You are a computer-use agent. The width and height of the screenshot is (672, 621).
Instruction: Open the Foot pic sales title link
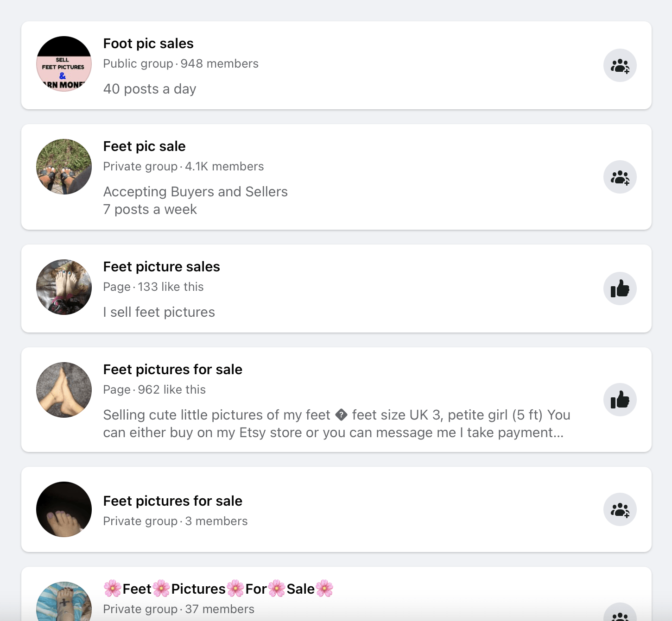pos(148,44)
